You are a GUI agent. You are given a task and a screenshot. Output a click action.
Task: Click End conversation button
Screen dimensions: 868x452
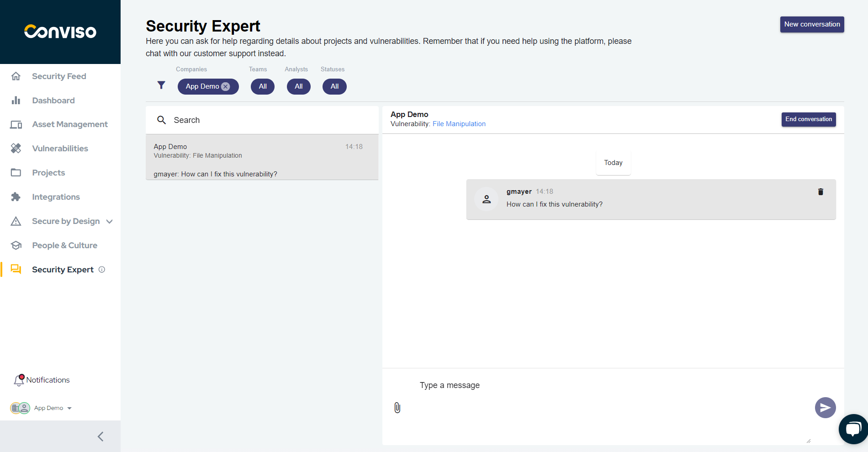pyautogui.click(x=809, y=119)
